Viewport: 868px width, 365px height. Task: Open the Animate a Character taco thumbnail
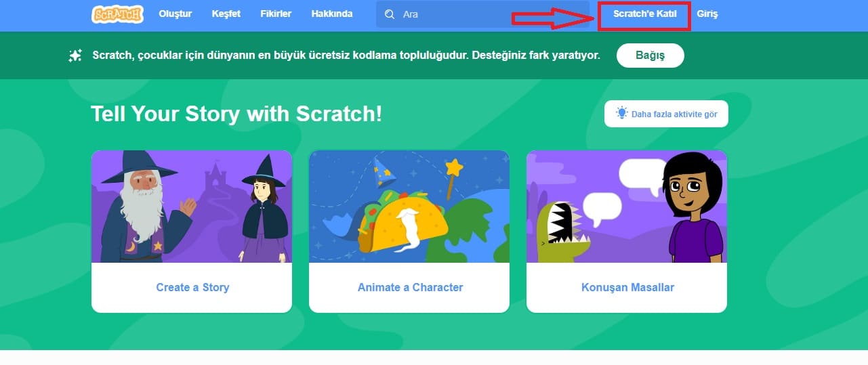[409, 207]
